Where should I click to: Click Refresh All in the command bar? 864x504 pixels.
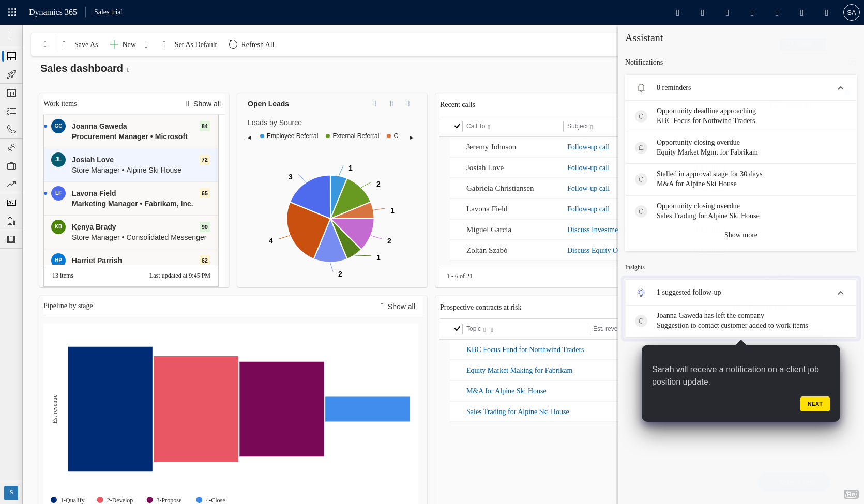257,44
